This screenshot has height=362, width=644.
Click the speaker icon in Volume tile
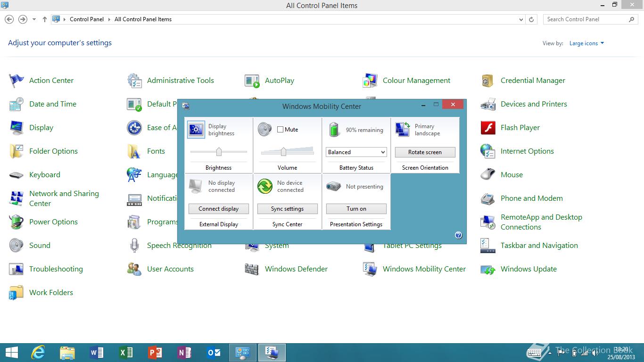pos(264,129)
